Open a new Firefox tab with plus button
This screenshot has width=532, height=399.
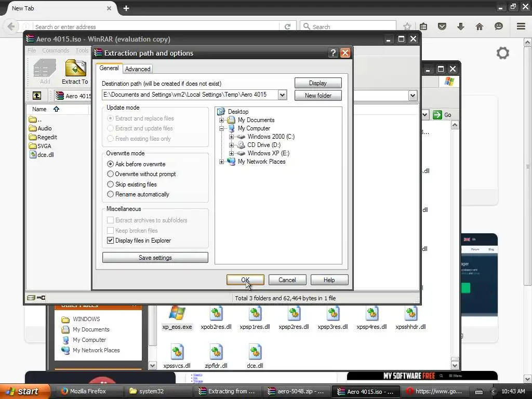(x=126, y=8)
